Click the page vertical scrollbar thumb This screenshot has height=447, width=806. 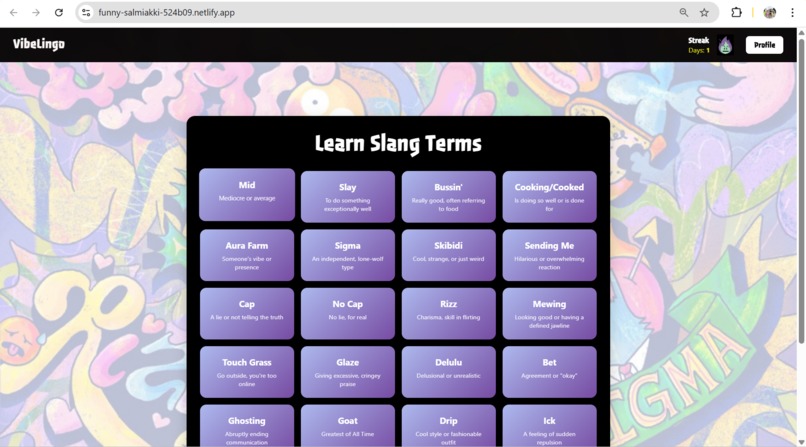pos(801,190)
